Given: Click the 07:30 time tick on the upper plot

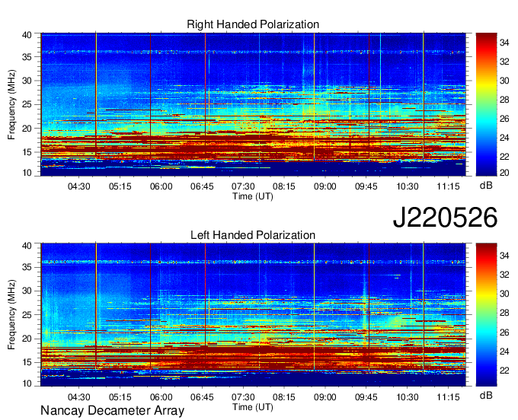Looking at the screenshot, I should [243, 186].
